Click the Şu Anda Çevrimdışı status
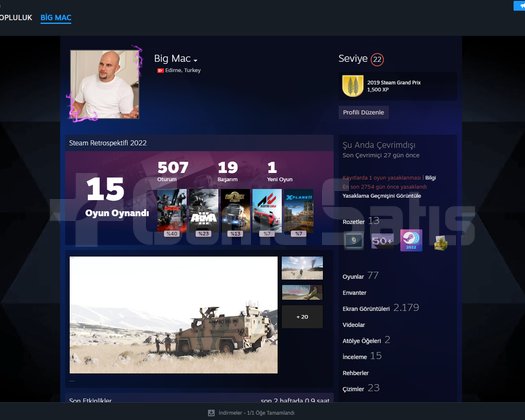 pos(379,145)
